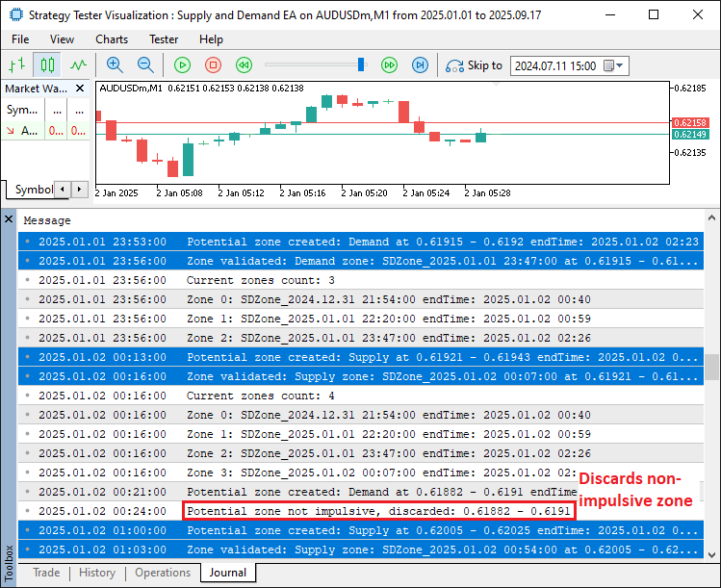Select the 23:53:00 Potential Demand zone created row

click(361, 242)
